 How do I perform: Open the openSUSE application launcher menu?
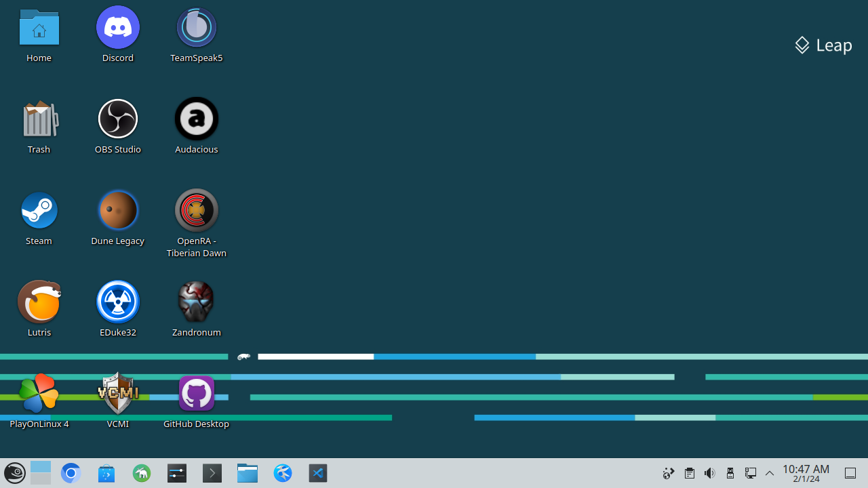click(x=15, y=473)
